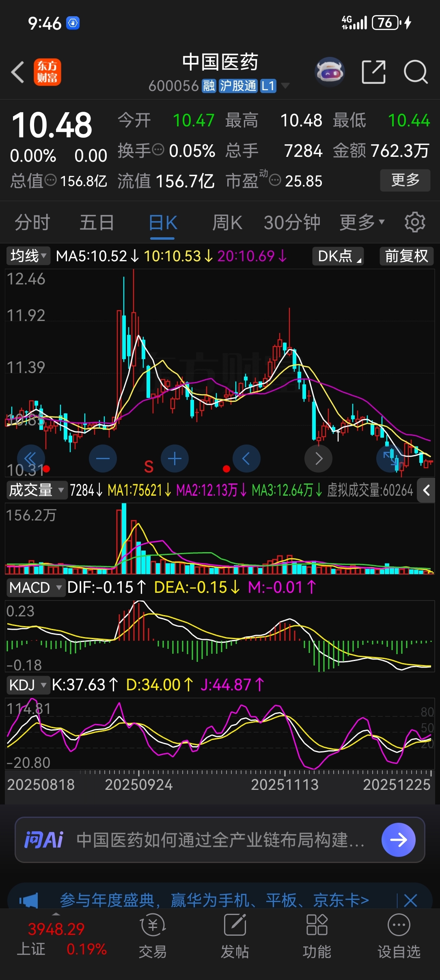Open the KDJ indicator dropdown
440x980 pixels.
[x=28, y=685]
